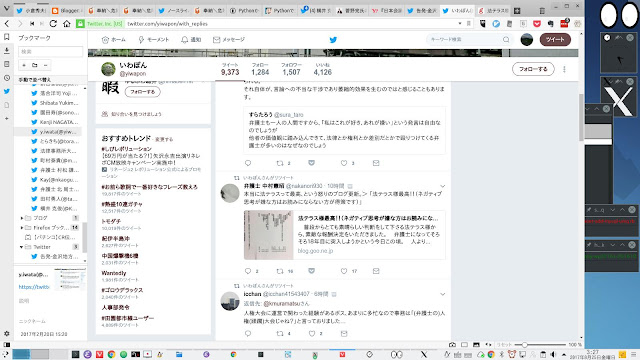Add a new web panel
This screenshot has width=640, height=360.
coord(7,118)
